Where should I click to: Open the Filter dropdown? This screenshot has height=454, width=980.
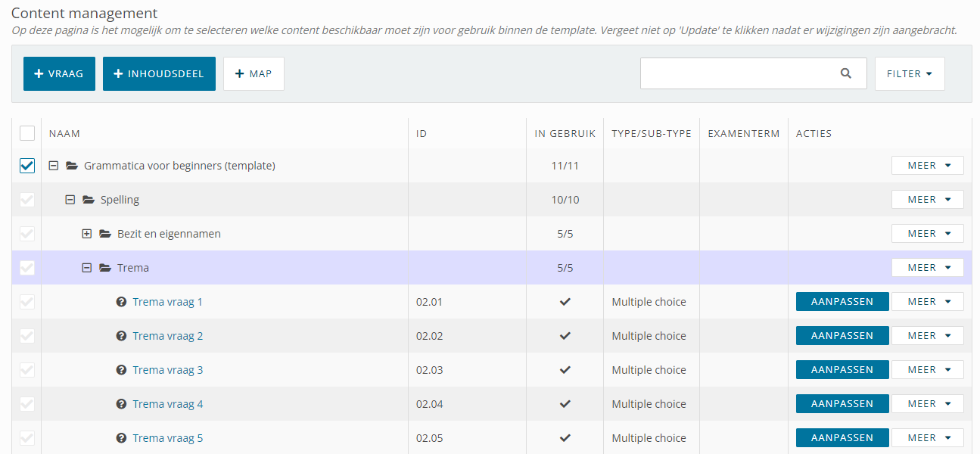click(x=909, y=74)
